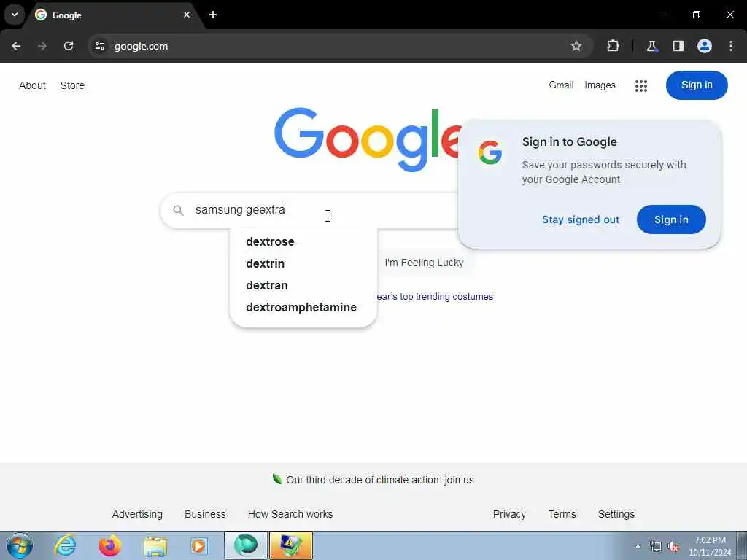
Task: Switch to the teal-icon app on the taskbar
Action: (x=245, y=545)
